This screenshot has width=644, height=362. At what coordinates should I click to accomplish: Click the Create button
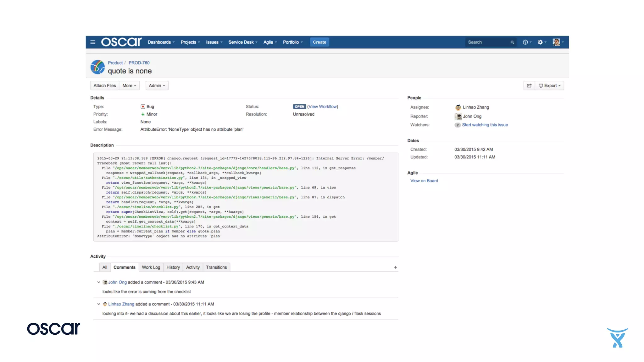[x=319, y=42]
